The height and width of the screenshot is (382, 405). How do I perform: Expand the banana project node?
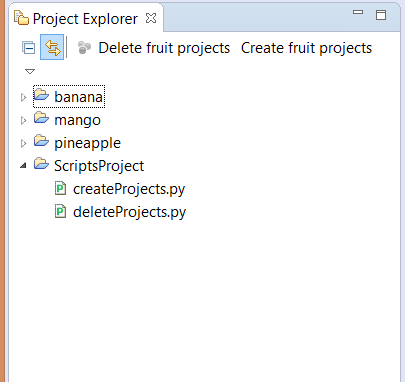pyautogui.click(x=23, y=97)
